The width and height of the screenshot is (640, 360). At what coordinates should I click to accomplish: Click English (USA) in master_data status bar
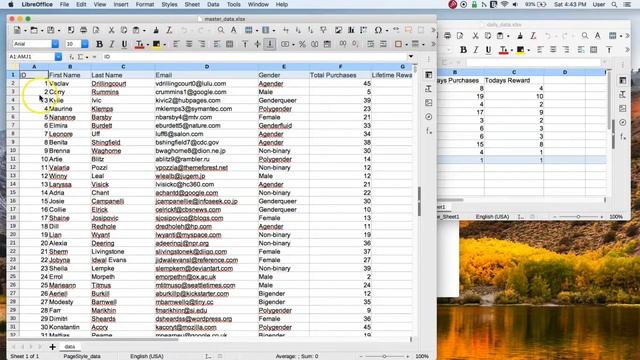147,356
